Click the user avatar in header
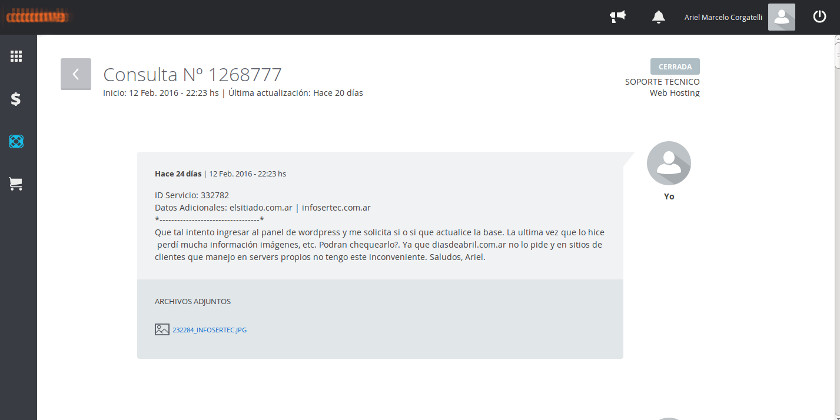Viewport: 840px width, 420px height. (781, 17)
